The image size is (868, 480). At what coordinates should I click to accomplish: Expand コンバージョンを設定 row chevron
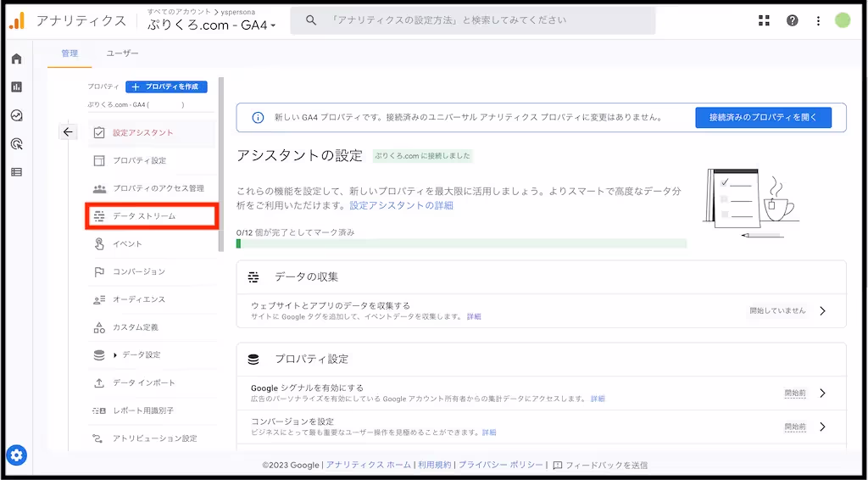pyautogui.click(x=822, y=427)
